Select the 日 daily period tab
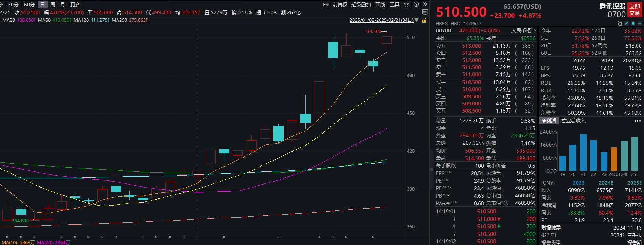 pos(42,5)
